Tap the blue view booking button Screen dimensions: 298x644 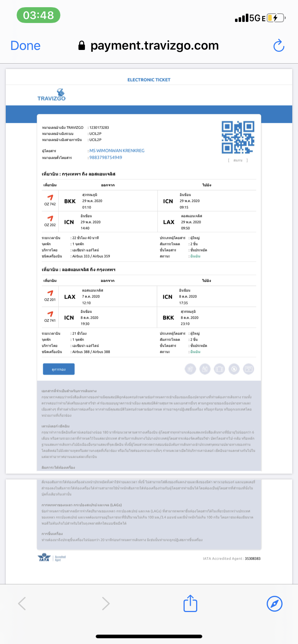coord(59,369)
